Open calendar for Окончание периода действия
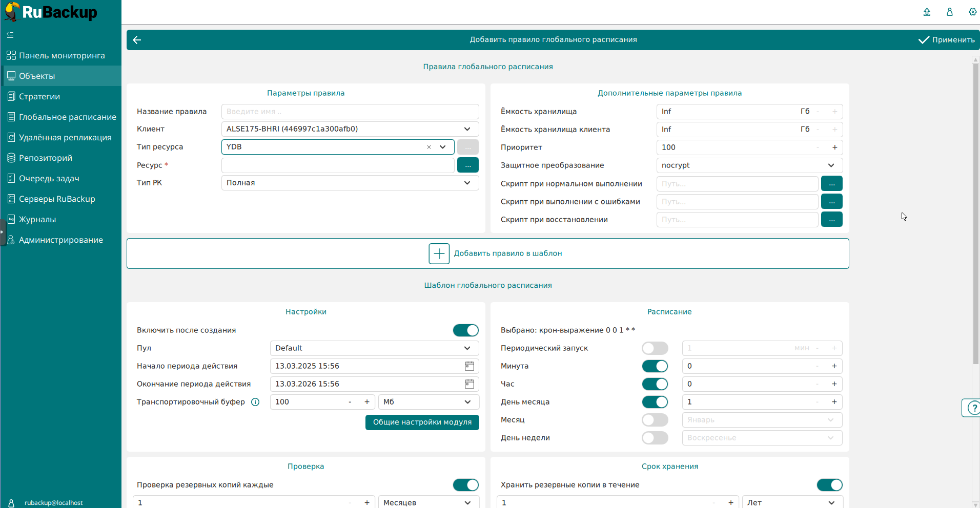This screenshot has height=508, width=980. pyautogui.click(x=469, y=384)
